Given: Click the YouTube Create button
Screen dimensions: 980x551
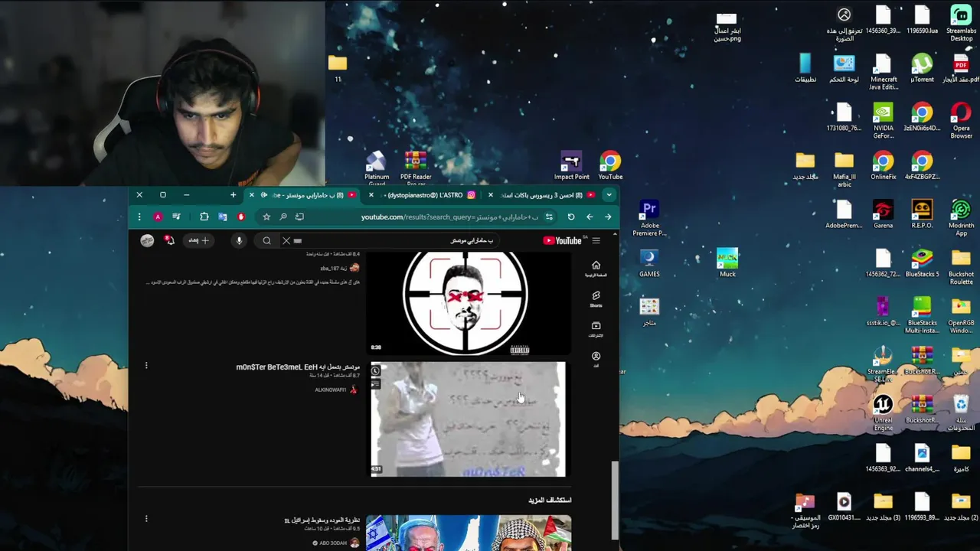Looking at the screenshot, I should (198, 241).
